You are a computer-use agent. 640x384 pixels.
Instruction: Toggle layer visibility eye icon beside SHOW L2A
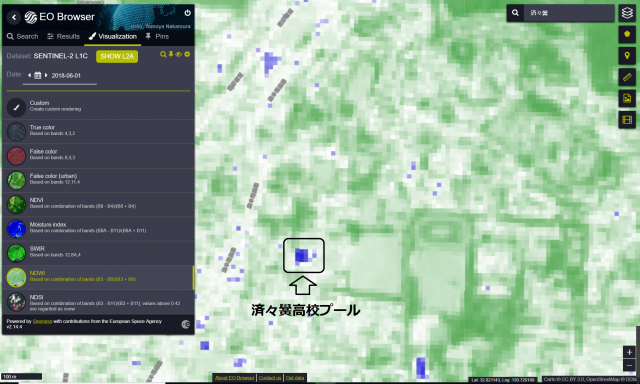point(178,54)
